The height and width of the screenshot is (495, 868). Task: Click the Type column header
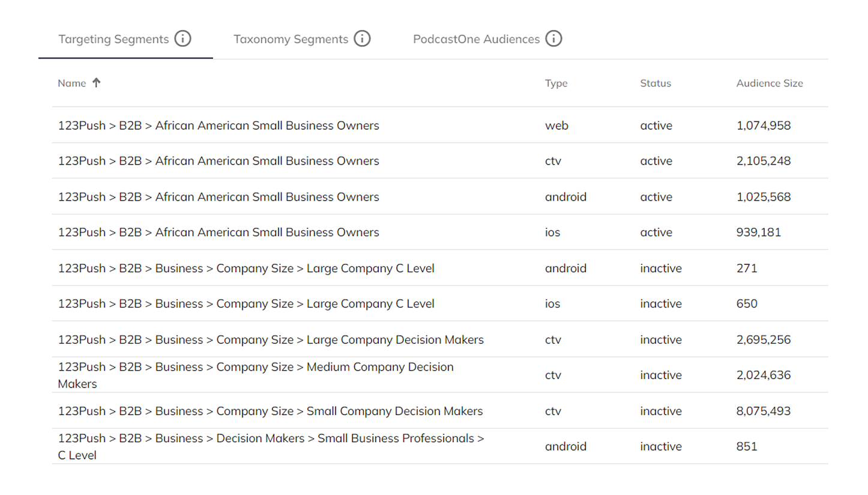[x=556, y=83]
